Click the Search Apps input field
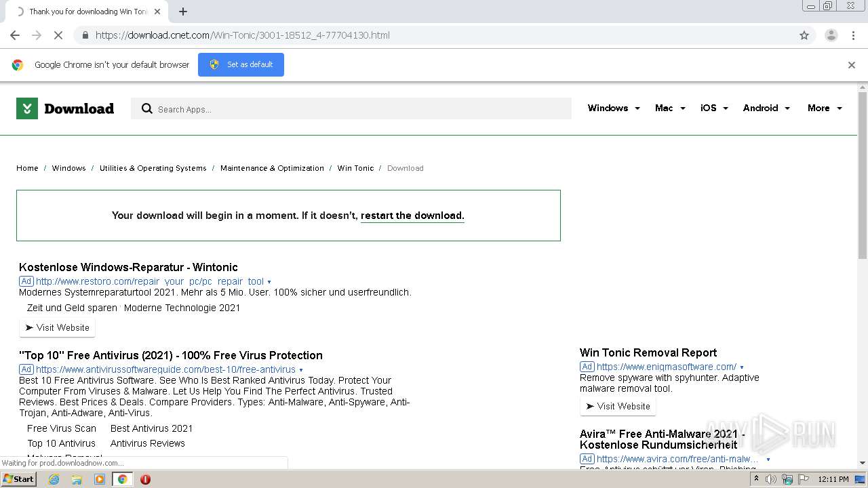This screenshot has height=488, width=868. (x=351, y=108)
